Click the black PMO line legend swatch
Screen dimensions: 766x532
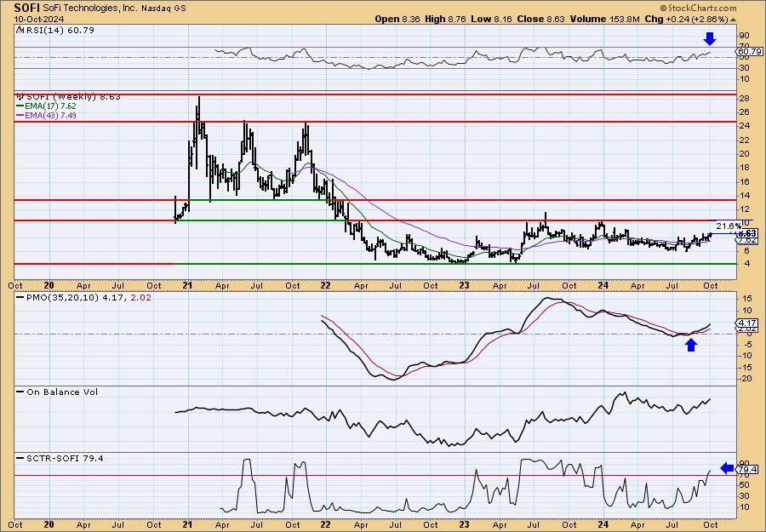pyautogui.click(x=20, y=298)
